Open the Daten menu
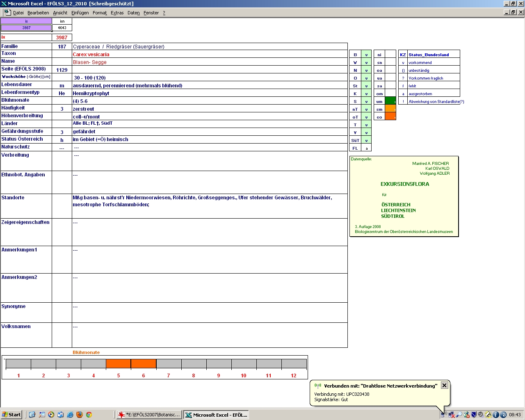Viewport: 525px width, 420px height. pos(134,13)
